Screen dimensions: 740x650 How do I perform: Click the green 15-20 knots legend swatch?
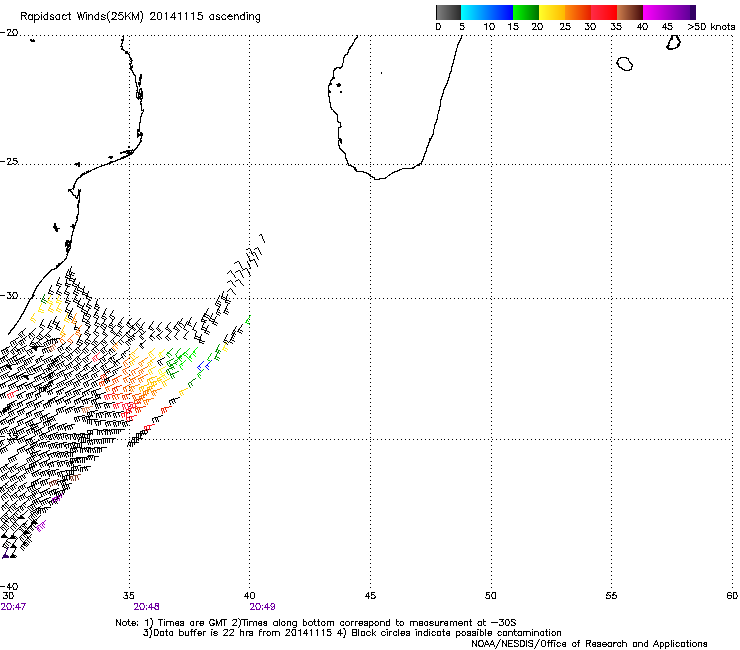click(x=526, y=12)
